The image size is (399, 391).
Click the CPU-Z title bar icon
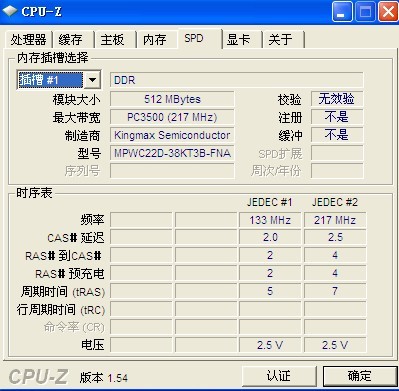[9, 11]
